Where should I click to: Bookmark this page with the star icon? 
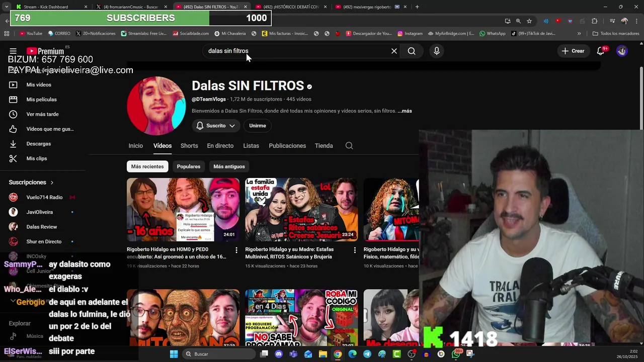[529, 21]
